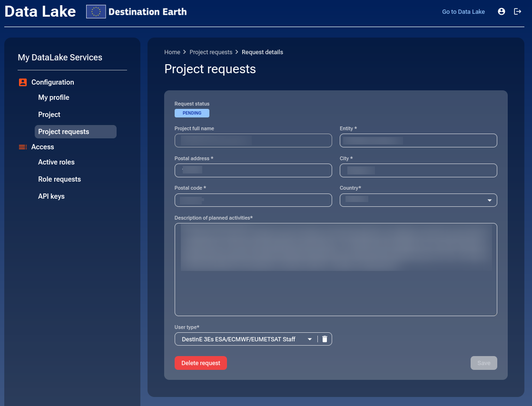Click the logout icon in the header
Image resolution: width=532 pixels, height=406 pixels.
518,11
